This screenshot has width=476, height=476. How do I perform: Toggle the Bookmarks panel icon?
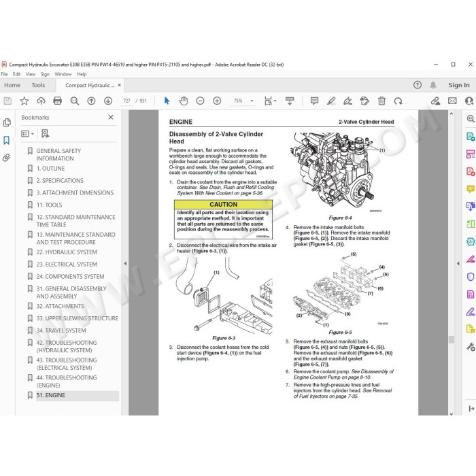coord(6,140)
